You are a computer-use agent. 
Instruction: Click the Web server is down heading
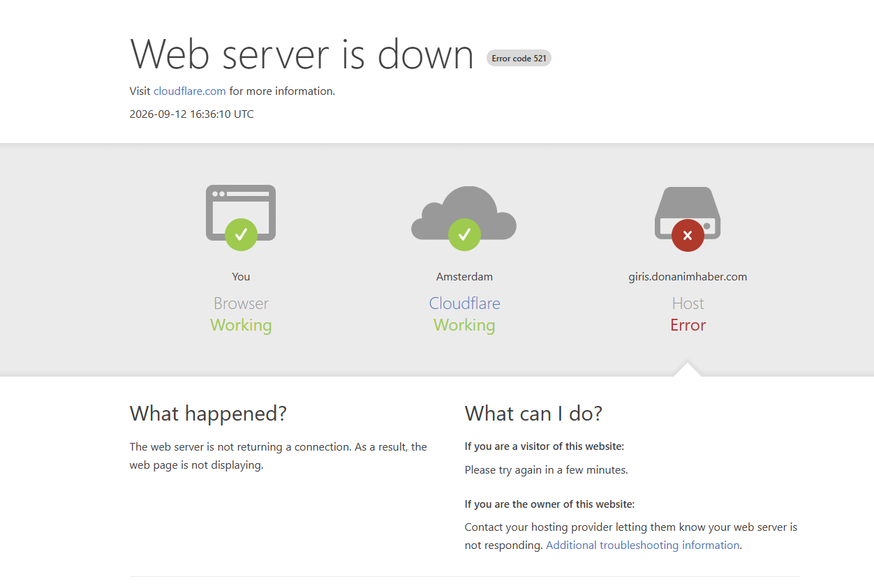(x=302, y=54)
